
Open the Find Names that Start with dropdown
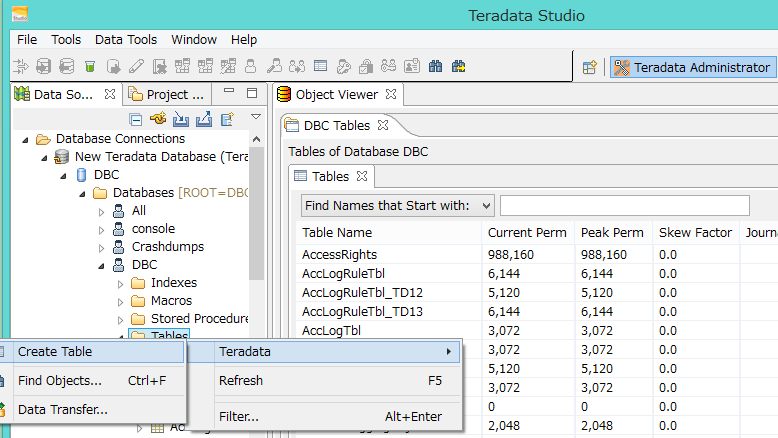click(x=397, y=205)
